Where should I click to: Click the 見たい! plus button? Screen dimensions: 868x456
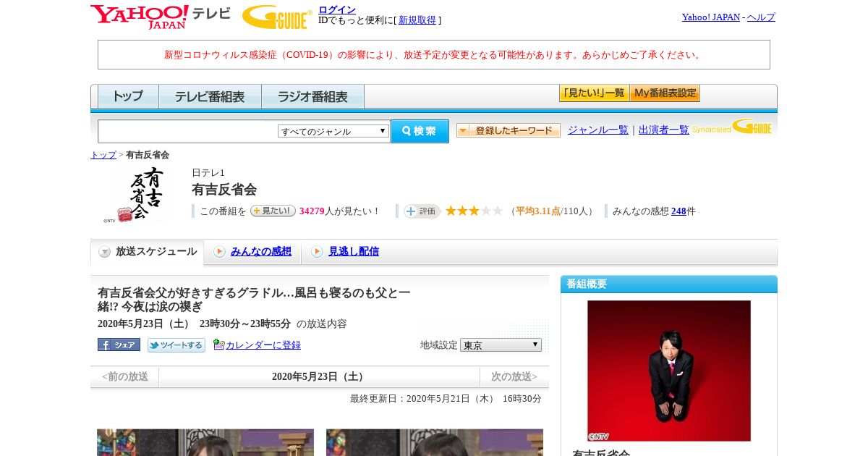point(273,211)
